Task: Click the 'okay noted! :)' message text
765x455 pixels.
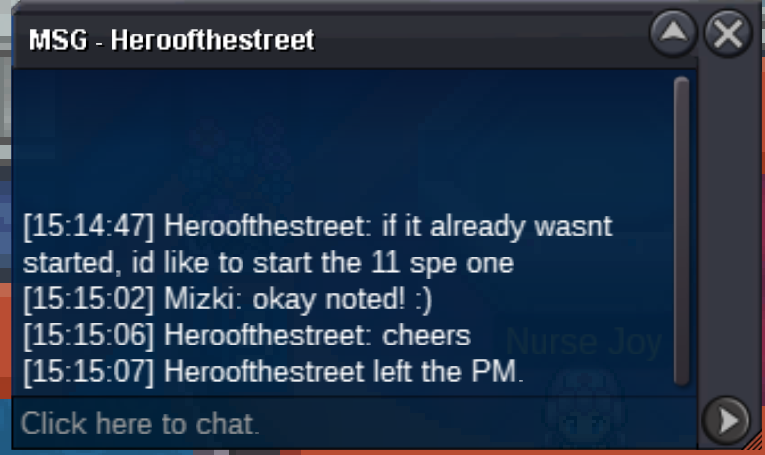Action: pyautogui.click(x=342, y=299)
